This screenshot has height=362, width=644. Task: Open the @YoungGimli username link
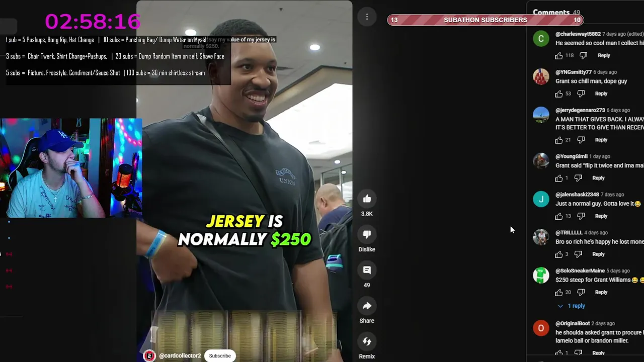(x=572, y=157)
